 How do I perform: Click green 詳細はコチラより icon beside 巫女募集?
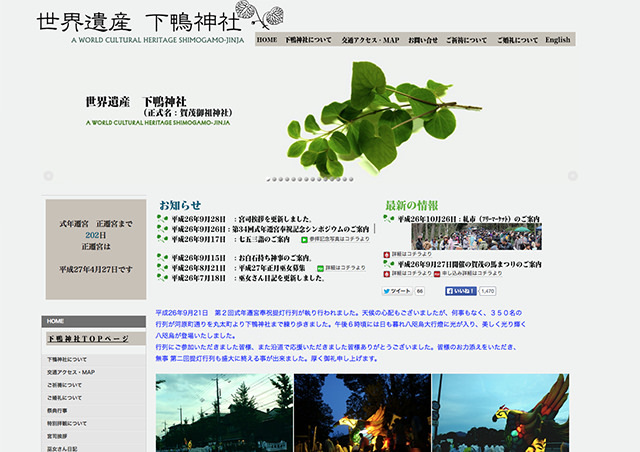tap(342, 268)
